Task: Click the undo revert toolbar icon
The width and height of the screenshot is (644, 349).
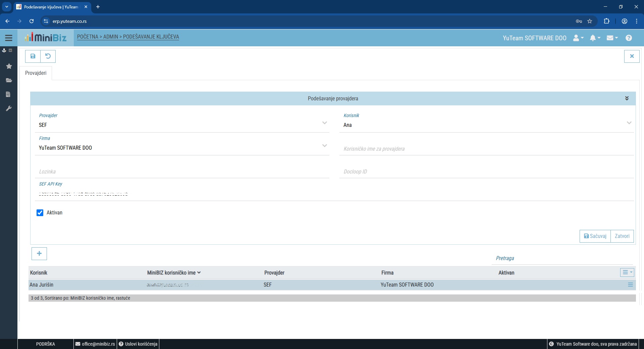Action: click(48, 56)
